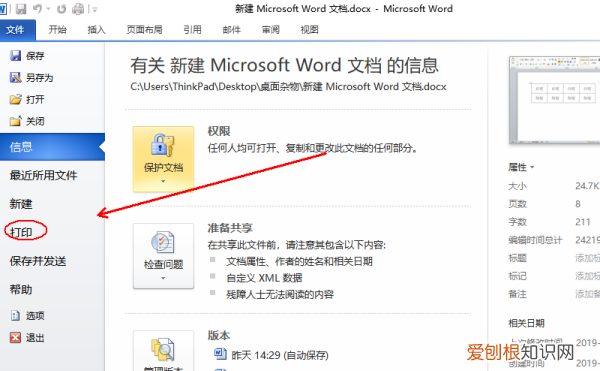600x371 pixels.
Task: Click the 相关日期 heading
Action: [x=526, y=323]
